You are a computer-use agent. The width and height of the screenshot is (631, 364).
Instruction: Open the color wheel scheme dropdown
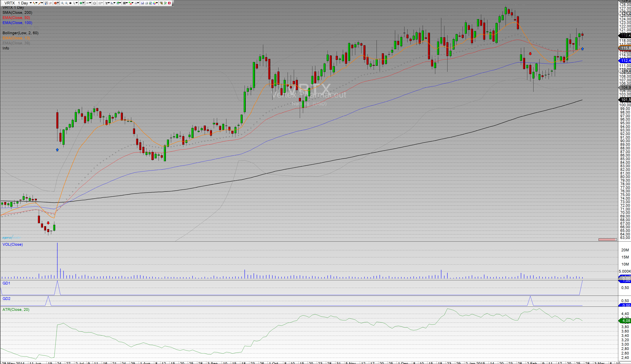[x=157, y=3]
